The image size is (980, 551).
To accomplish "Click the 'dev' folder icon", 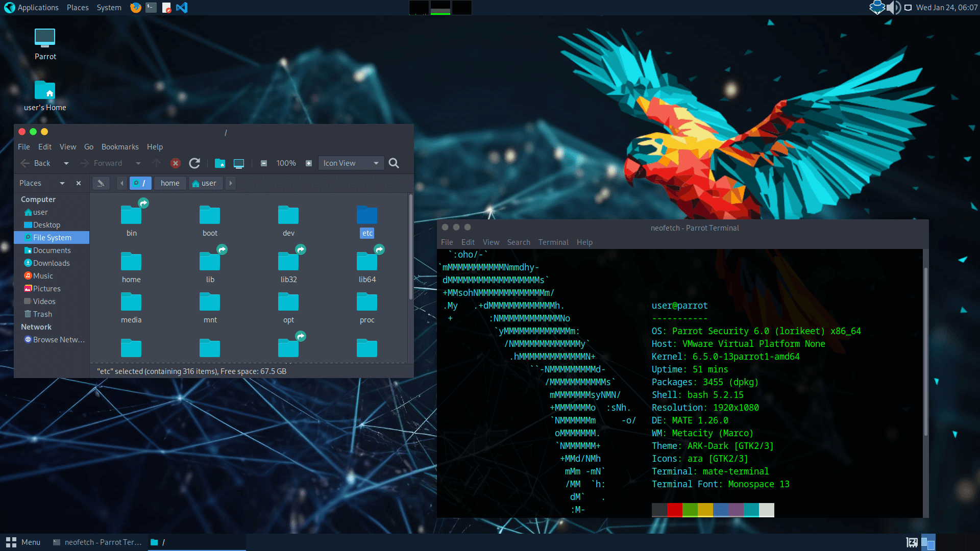I will point(288,215).
